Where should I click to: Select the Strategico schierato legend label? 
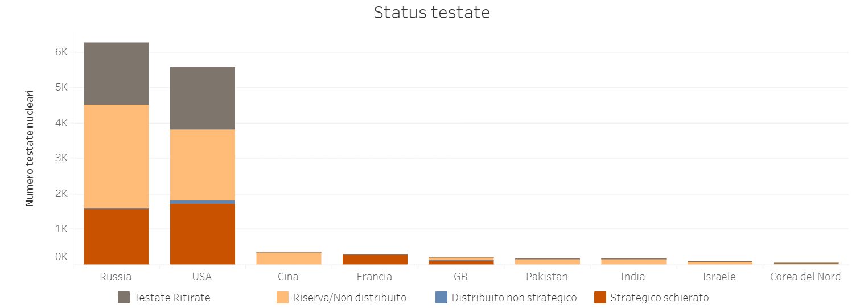659,298
